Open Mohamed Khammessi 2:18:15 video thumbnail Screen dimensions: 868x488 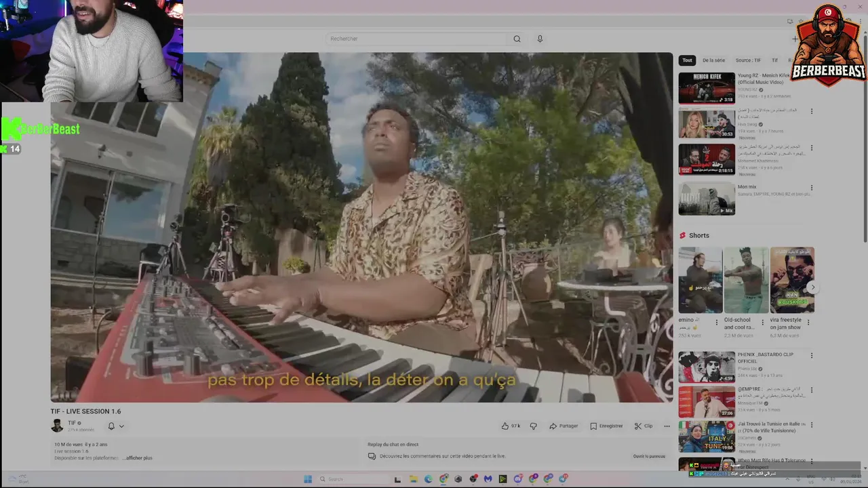(707, 159)
